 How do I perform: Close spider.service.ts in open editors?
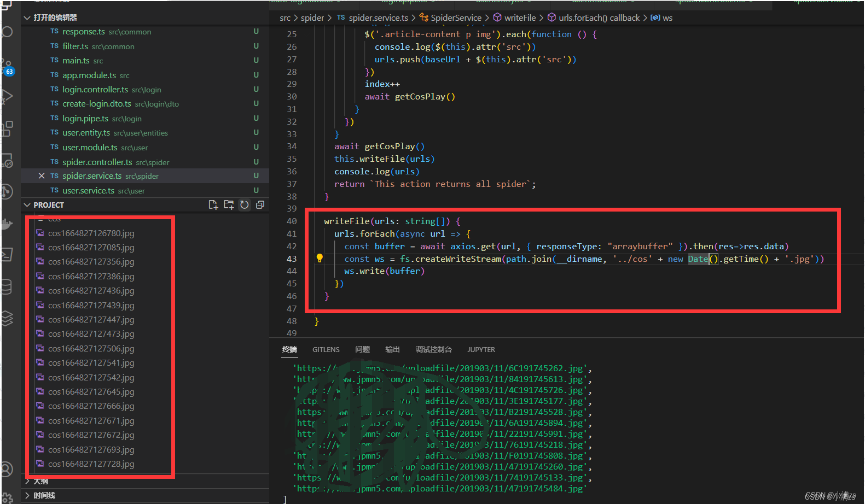(x=42, y=175)
